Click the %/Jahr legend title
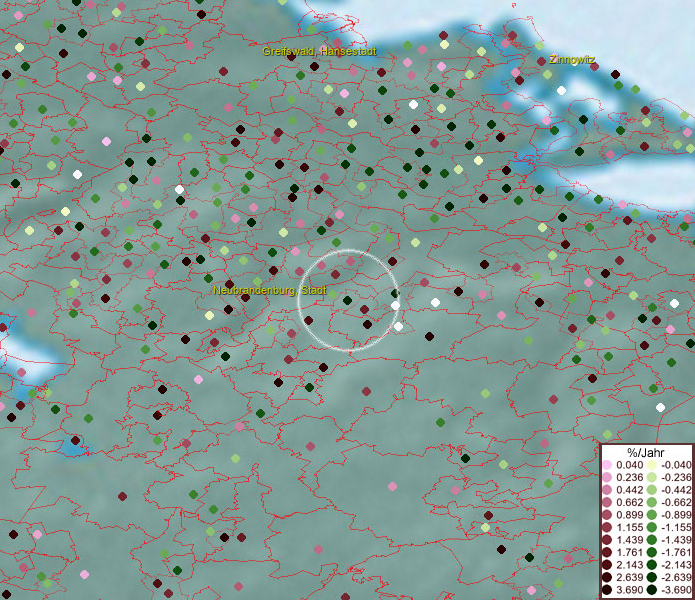The width and height of the screenshot is (695, 600). pos(646,452)
